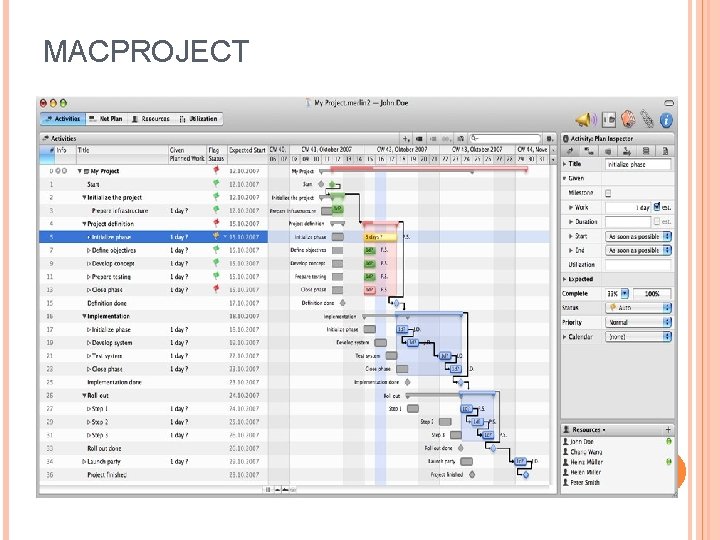Open the Priority Normal dropdown
The height and width of the screenshot is (540, 720).
tap(638, 322)
